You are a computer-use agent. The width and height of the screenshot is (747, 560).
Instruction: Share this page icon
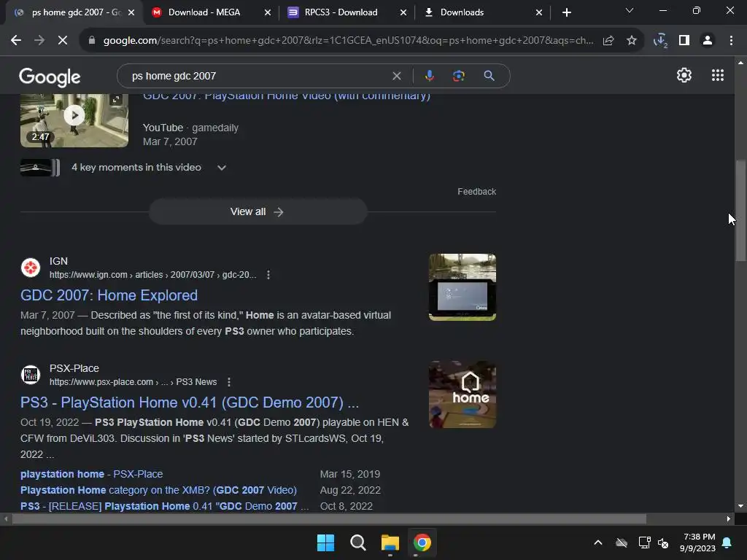(608, 41)
